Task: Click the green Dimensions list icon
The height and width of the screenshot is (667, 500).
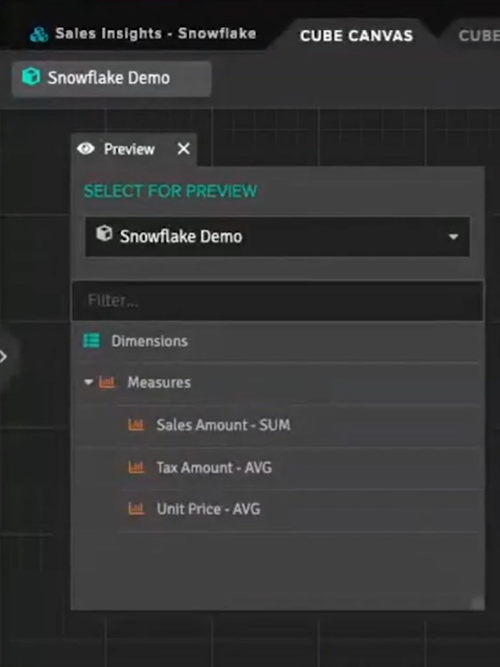Action: [92, 341]
